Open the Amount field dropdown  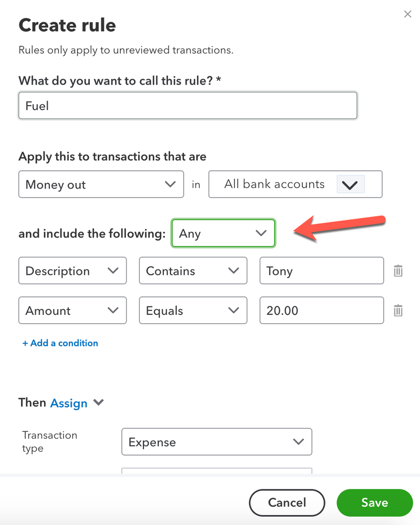coord(72,310)
